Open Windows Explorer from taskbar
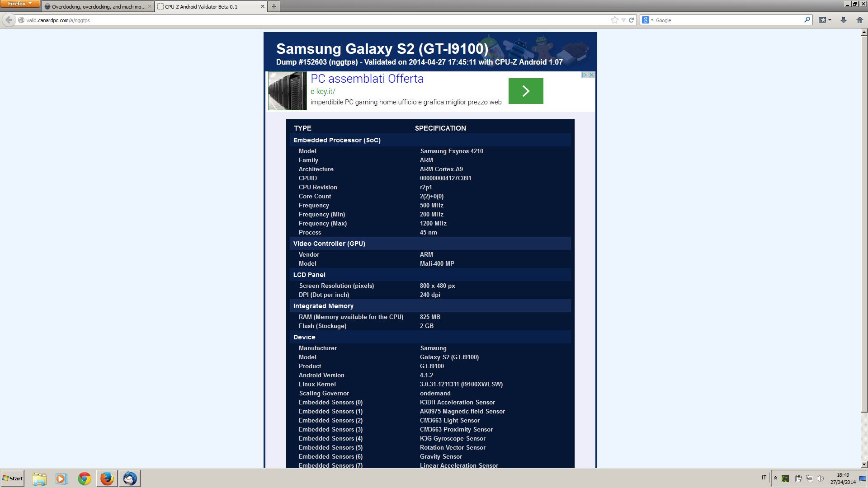Screen dimensions: 868x488 39,479
